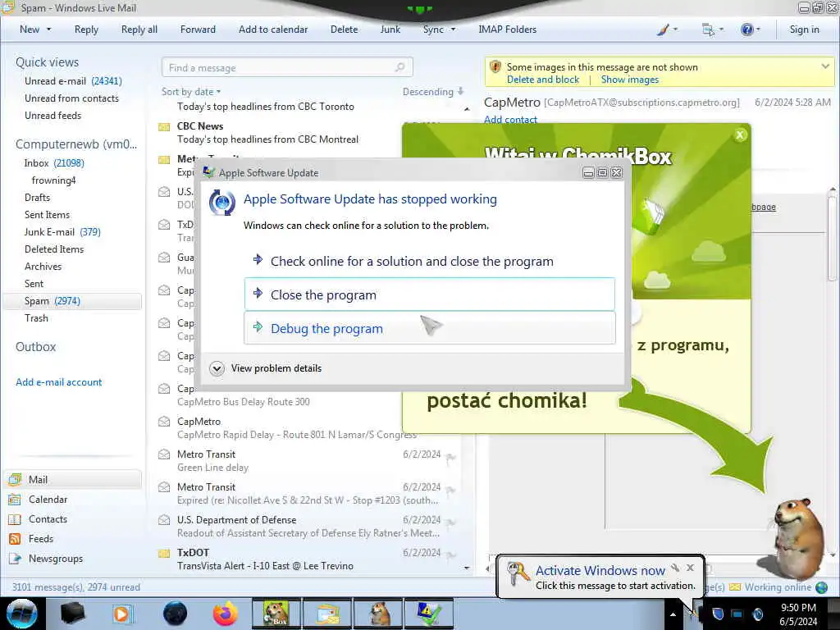Click the wrench icon in the activation balloon
This screenshot has width=840, height=630.
point(675,568)
